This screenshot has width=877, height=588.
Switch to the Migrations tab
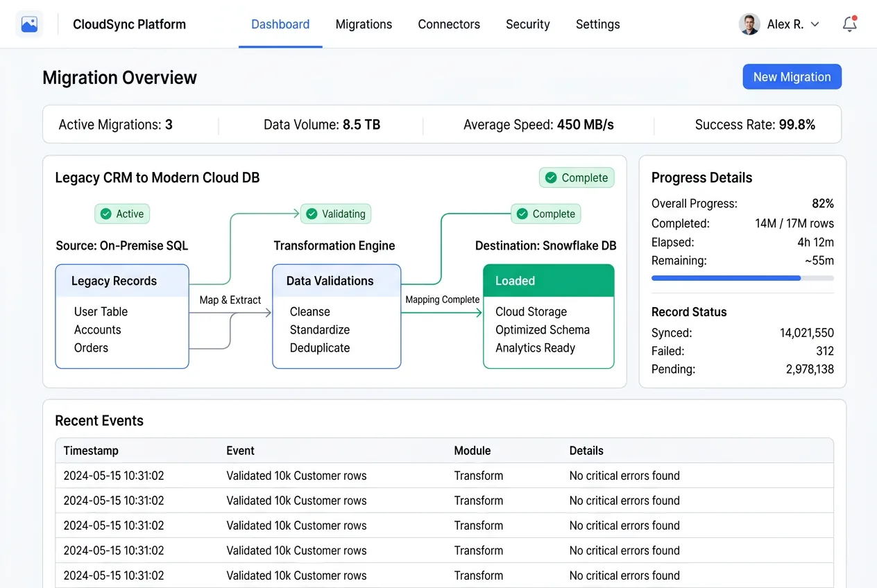point(364,24)
